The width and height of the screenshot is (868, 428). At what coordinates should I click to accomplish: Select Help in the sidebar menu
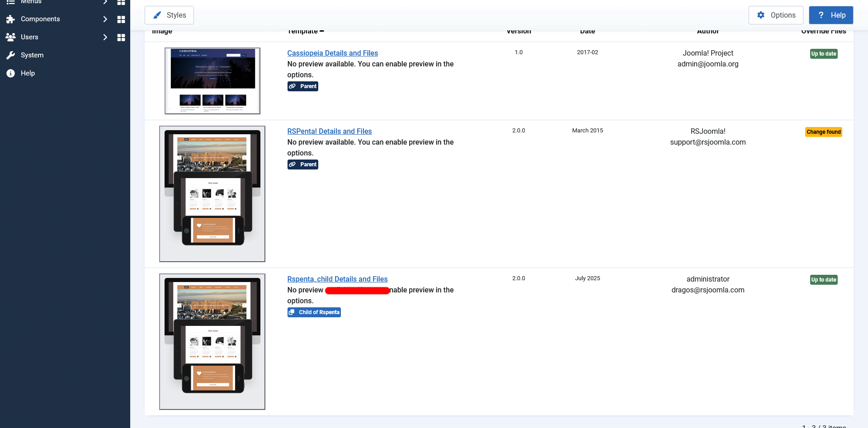coord(28,73)
